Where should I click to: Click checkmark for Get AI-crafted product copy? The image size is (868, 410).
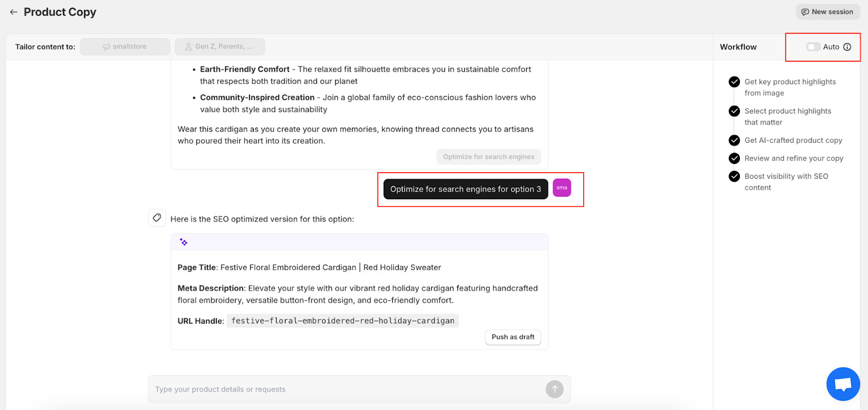coord(735,140)
